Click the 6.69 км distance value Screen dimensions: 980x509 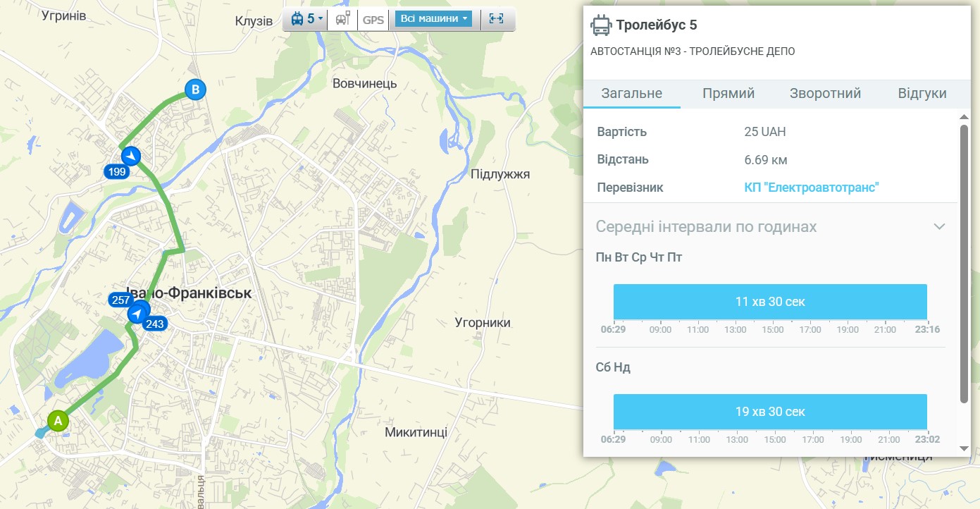point(766,159)
